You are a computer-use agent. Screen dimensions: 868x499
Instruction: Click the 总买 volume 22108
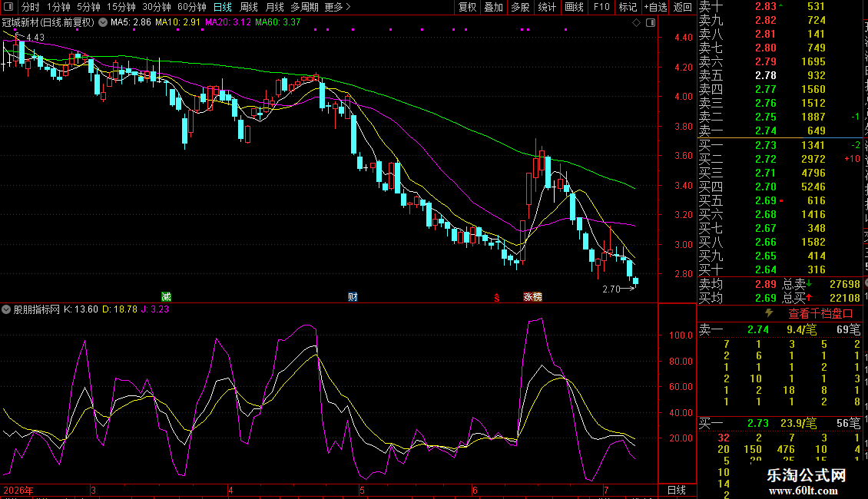click(845, 298)
